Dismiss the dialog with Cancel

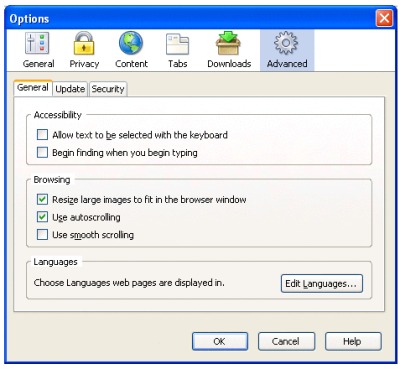(286, 341)
